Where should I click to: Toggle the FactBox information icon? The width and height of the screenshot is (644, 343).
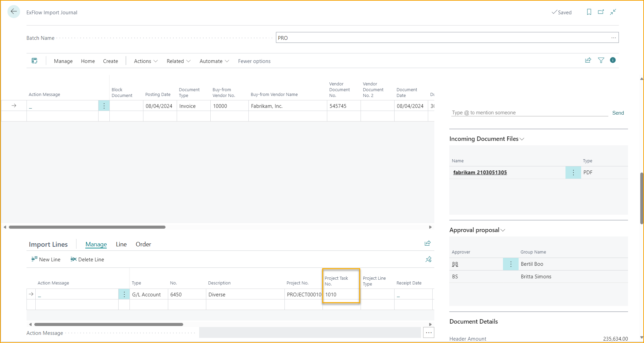point(613,60)
